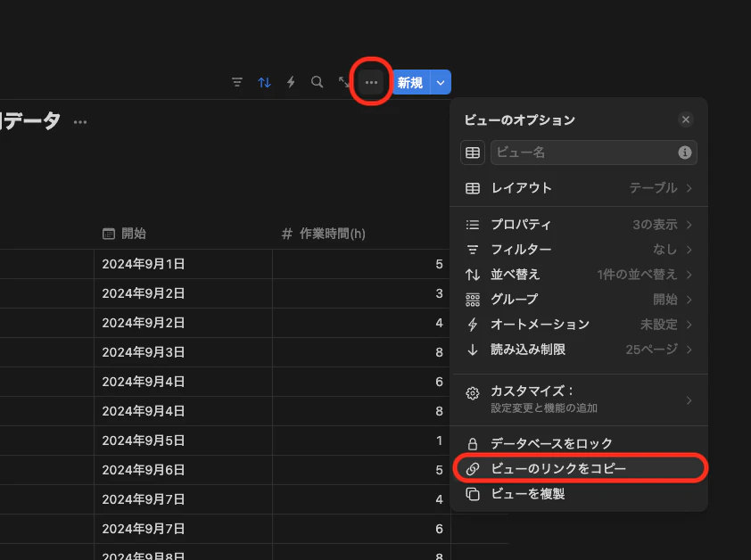This screenshot has height=560, width=751.
Task: Open search with the magnifier icon
Action: pyautogui.click(x=318, y=82)
